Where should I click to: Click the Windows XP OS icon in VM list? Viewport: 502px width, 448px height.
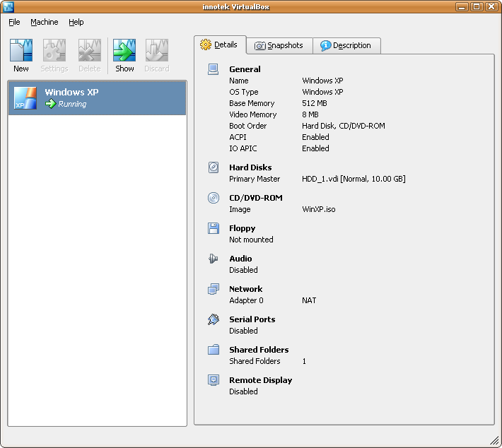pos(25,98)
